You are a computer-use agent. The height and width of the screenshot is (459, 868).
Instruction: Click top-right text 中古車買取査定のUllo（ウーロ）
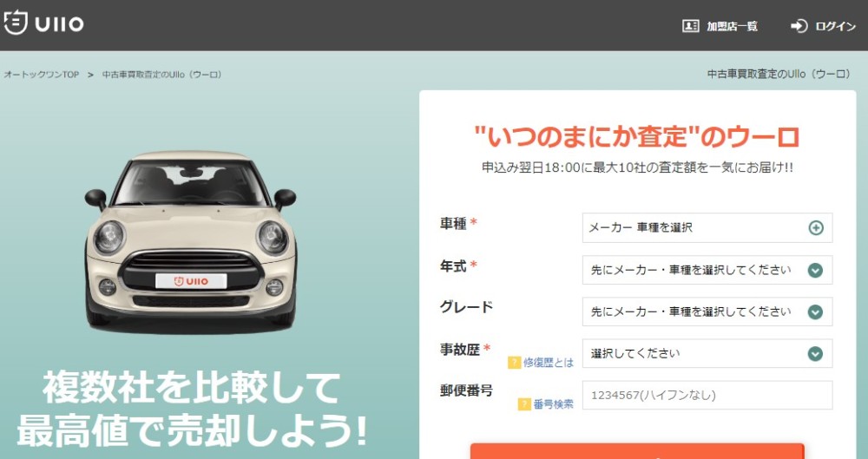779,75
